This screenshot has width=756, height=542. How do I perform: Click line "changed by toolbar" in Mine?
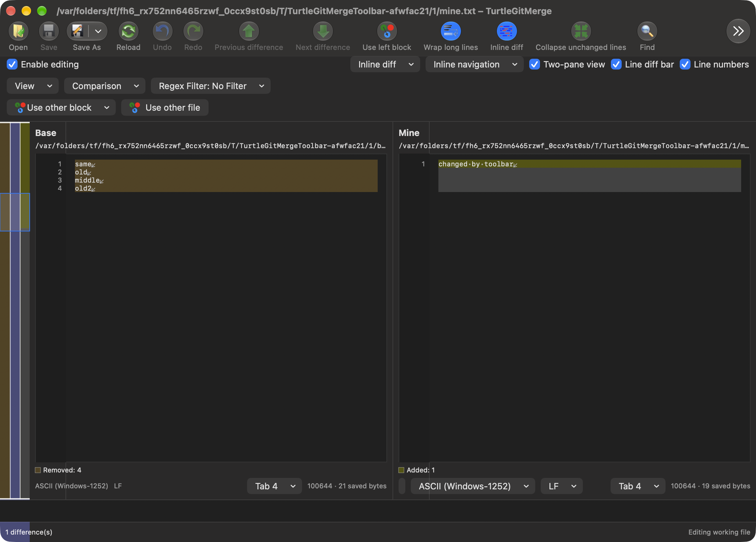(590, 164)
